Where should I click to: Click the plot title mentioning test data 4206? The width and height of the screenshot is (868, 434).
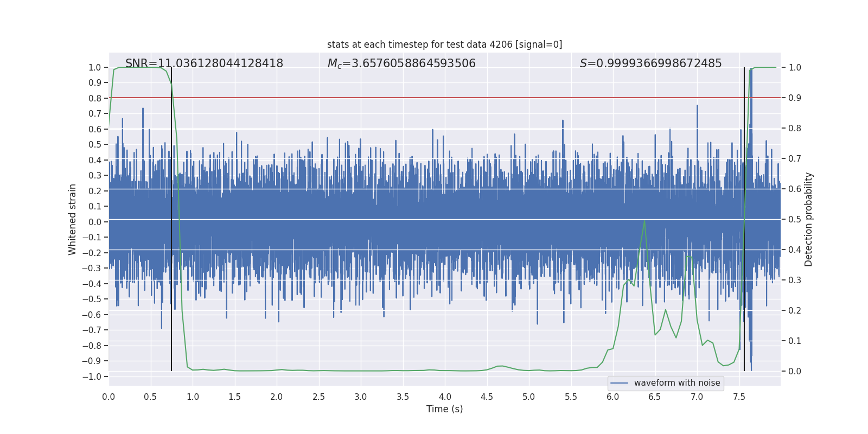tap(444, 44)
